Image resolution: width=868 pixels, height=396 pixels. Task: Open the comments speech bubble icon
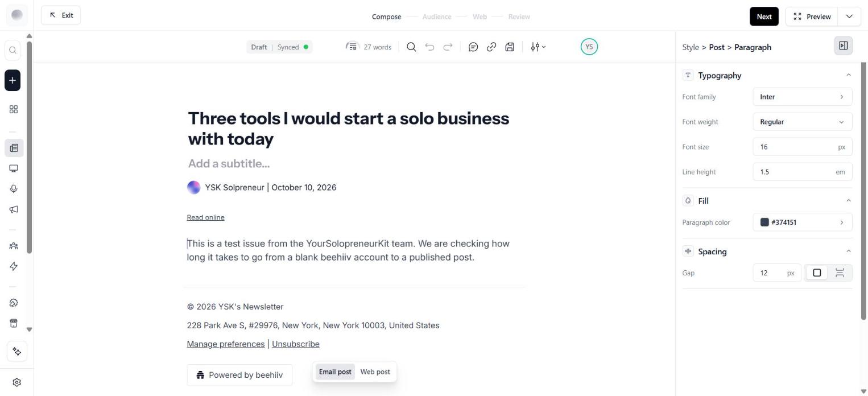tap(473, 47)
